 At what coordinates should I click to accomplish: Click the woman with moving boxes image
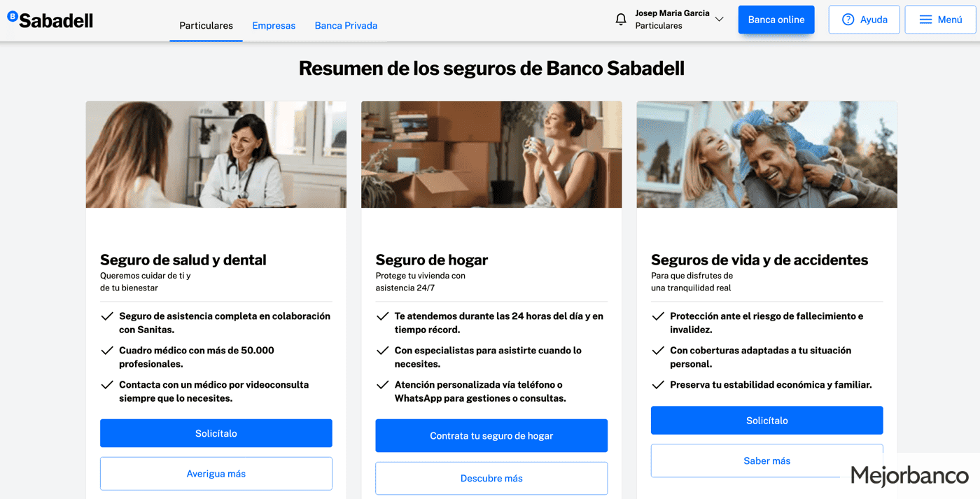[491, 154]
